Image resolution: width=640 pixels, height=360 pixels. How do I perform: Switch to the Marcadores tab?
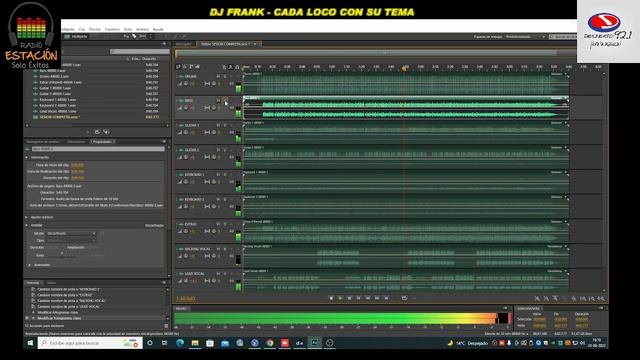point(76,142)
